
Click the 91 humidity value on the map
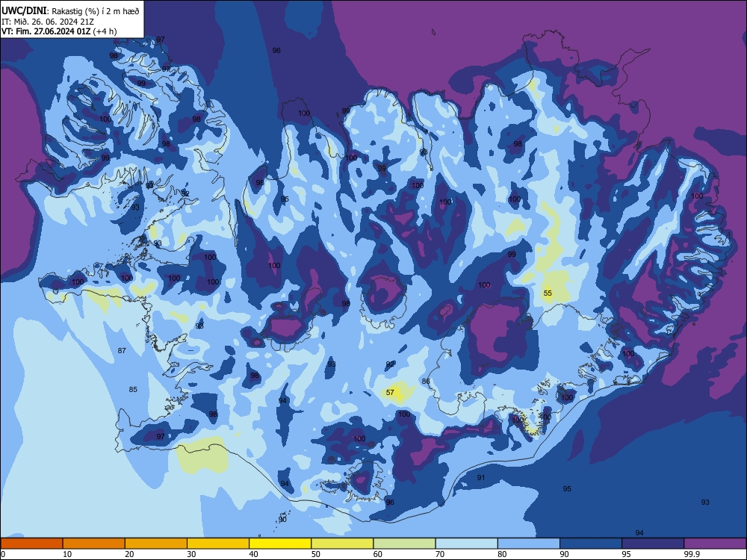point(481,478)
